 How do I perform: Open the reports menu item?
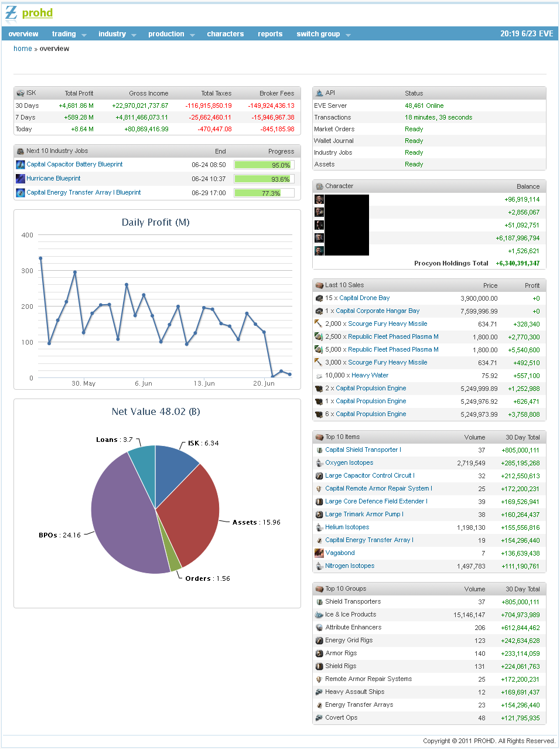tap(270, 34)
